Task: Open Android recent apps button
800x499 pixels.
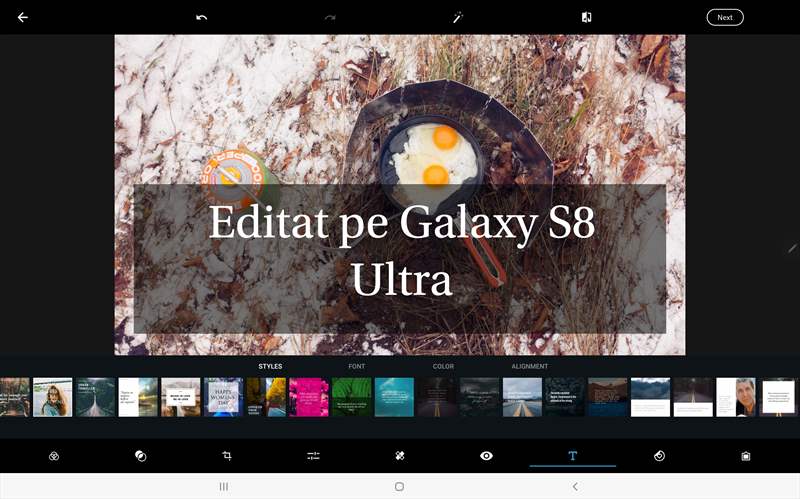Action: coord(223,487)
